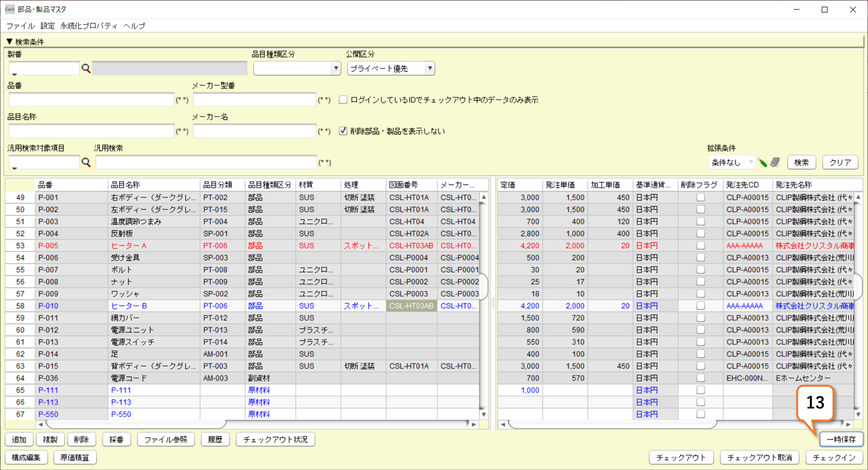Click the メーカー型番 input field

[x=254, y=100]
